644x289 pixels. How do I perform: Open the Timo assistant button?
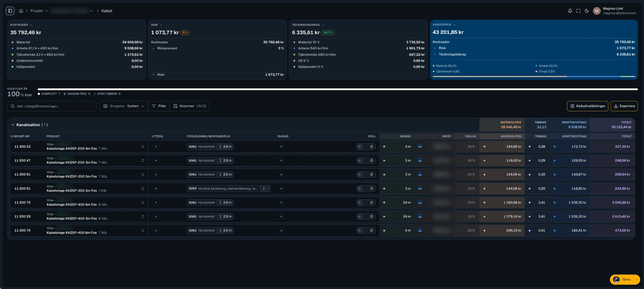tap(625, 280)
